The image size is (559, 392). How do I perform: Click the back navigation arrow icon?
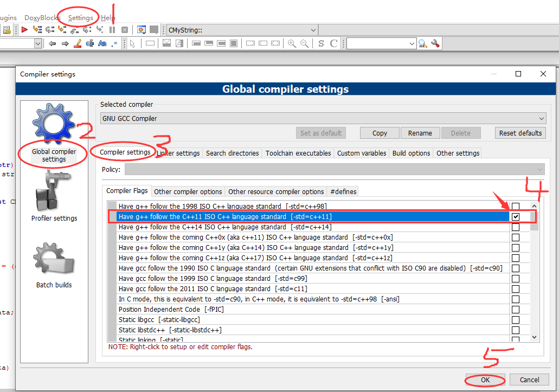click(x=52, y=43)
